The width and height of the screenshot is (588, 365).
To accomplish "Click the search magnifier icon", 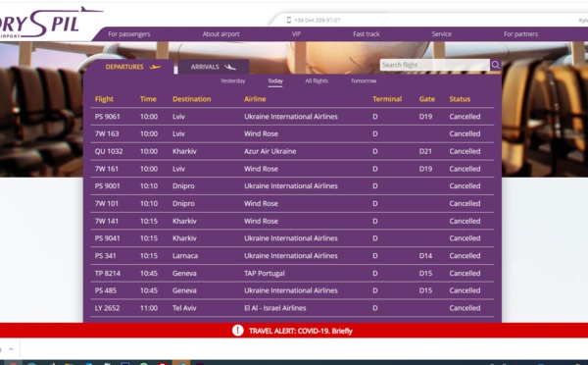I will (x=495, y=65).
